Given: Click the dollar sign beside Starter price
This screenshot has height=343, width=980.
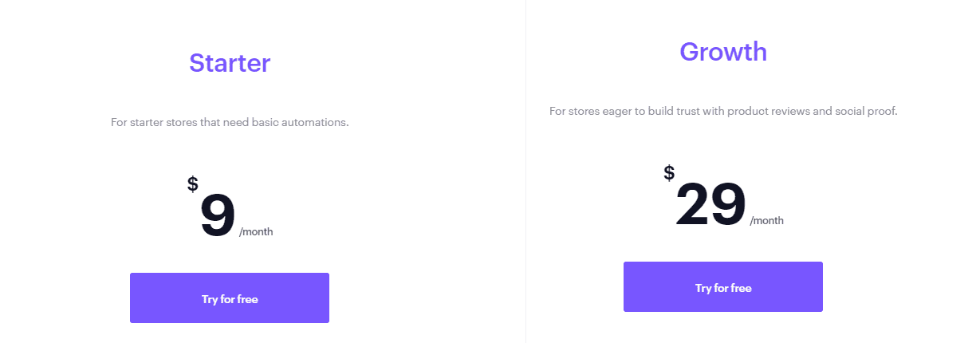Looking at the screenshot, I should 193,184.
